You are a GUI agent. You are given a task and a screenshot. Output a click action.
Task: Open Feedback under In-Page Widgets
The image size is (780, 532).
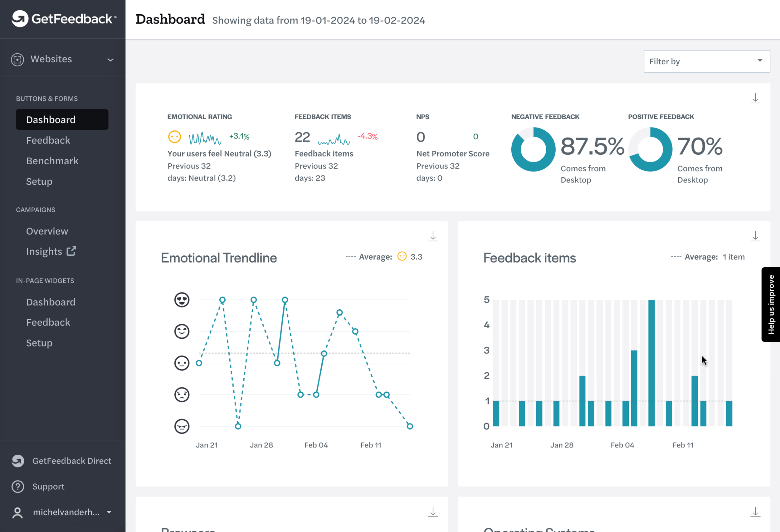point(48,322)
